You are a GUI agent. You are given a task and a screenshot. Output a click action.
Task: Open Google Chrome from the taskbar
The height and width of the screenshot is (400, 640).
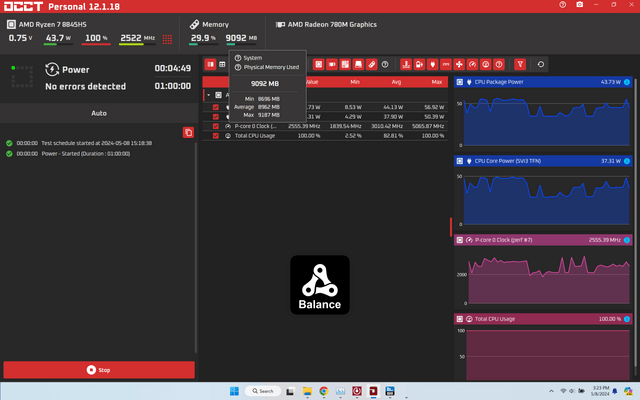tap(324, 391)
